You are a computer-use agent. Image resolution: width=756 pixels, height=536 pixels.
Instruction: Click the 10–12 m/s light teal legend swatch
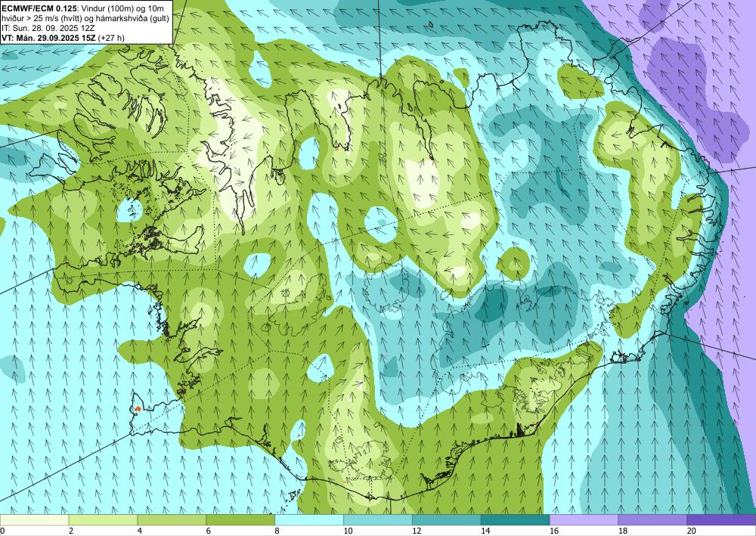coord(377,520)
